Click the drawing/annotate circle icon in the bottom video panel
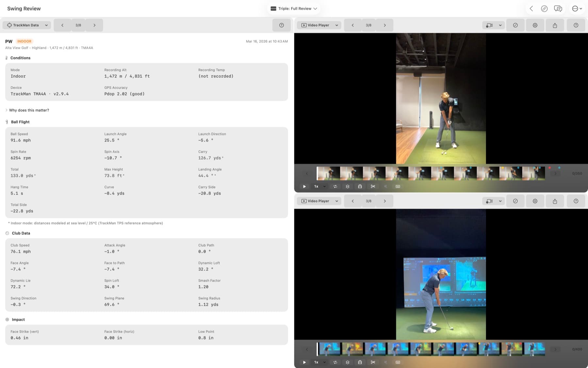588x368 pixels. tap(515, 201)
